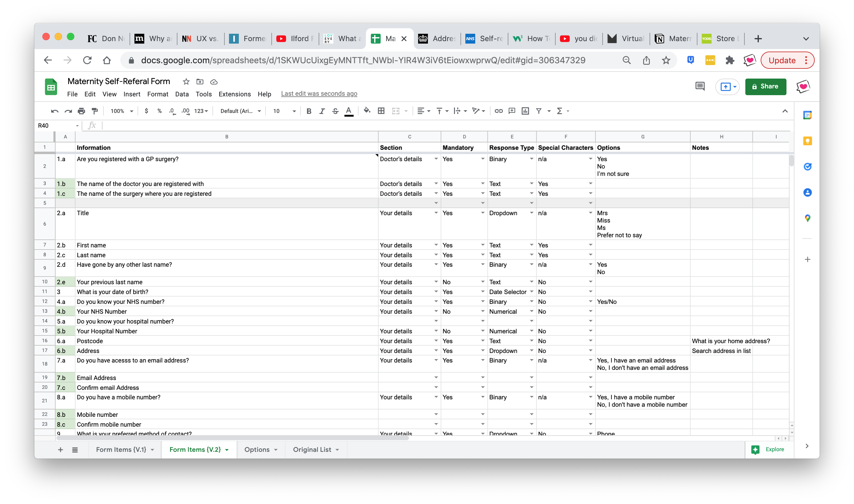Open the Extensions menu

[234, 94]
